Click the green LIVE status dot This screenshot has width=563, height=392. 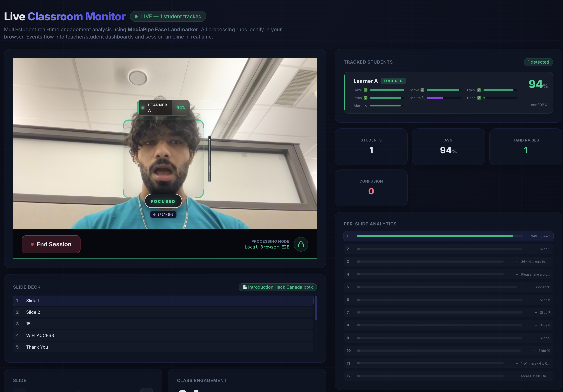click(136, 16)
